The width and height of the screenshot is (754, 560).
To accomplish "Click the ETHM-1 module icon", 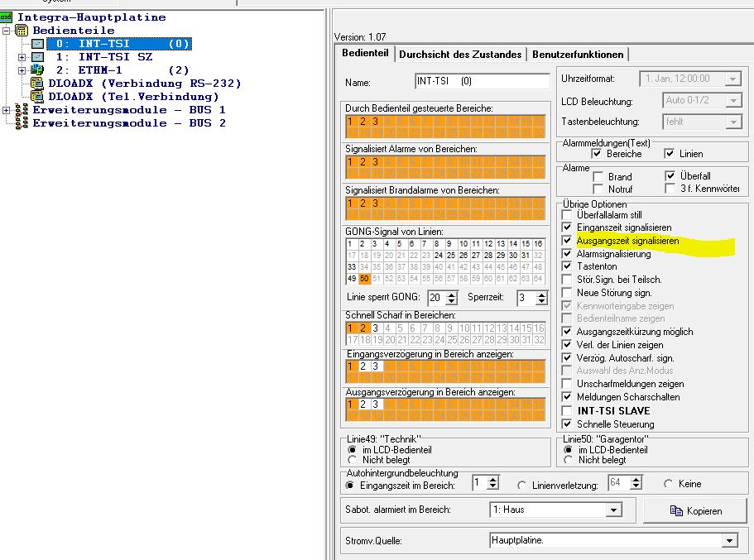I will [37, 70].
